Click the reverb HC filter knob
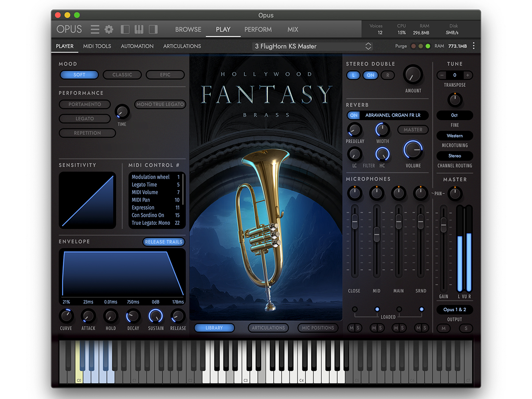 coord(382,154)
